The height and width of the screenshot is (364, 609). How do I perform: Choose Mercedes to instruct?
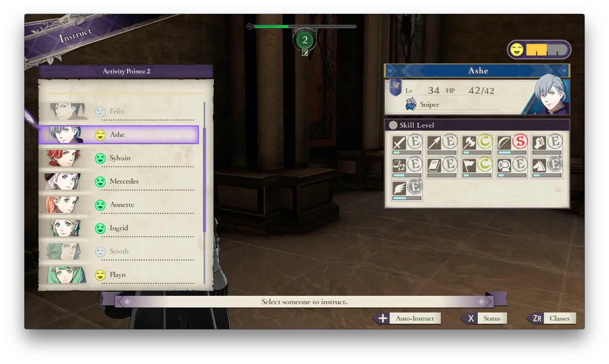click(119, 181)
